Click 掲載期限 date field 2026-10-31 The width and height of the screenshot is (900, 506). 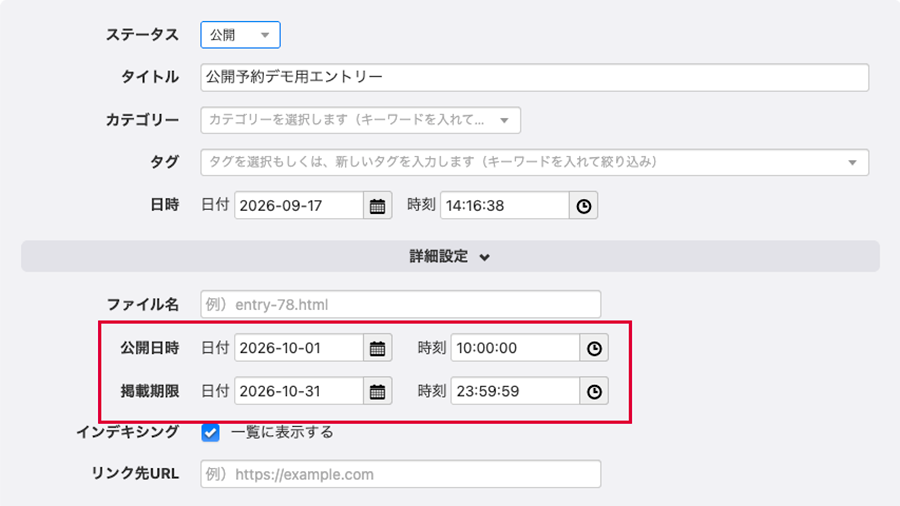click(x=299, y=391)
